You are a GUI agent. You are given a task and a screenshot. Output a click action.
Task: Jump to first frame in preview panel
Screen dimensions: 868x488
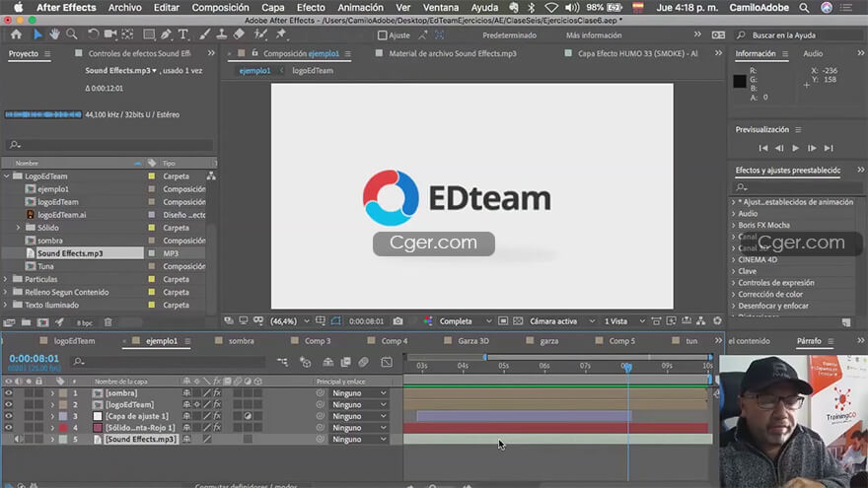coord(763,148)
